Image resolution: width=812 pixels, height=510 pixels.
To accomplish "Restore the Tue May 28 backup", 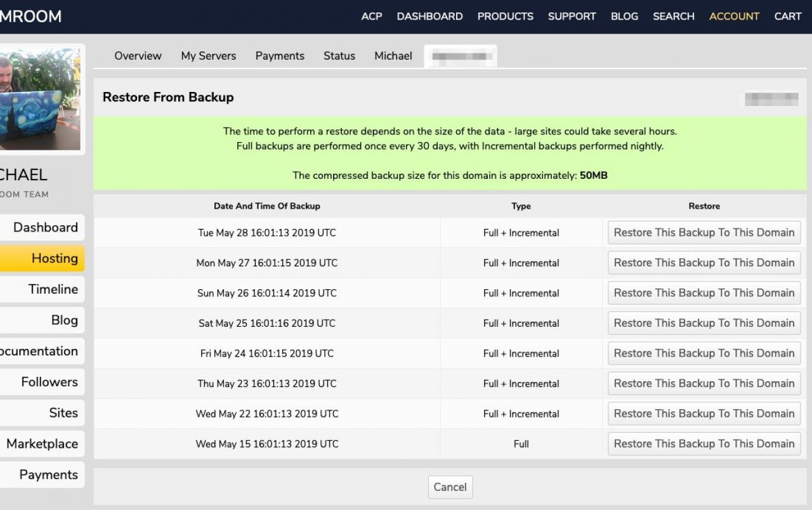I will click(704, 233).
